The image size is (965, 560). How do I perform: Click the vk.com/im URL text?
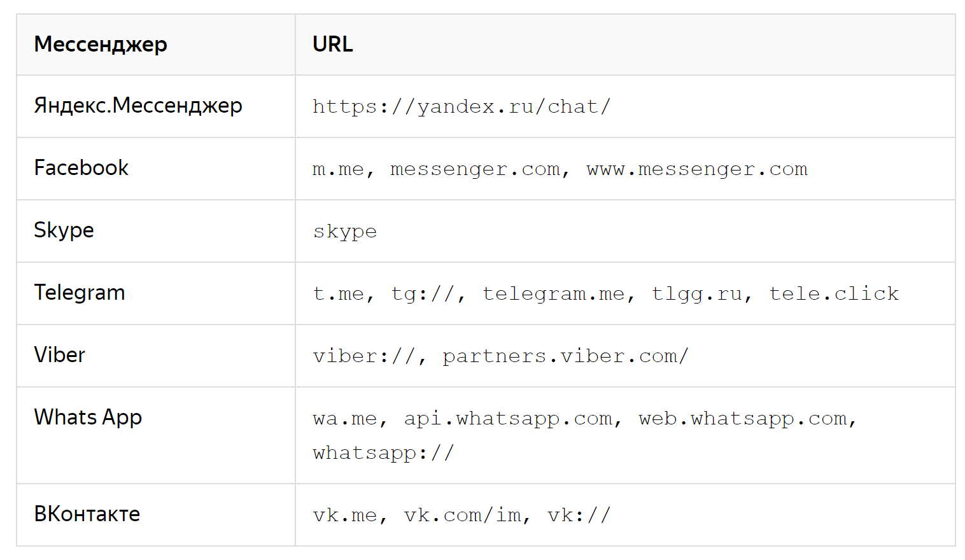pyautogui.click(x=462, y=515)
